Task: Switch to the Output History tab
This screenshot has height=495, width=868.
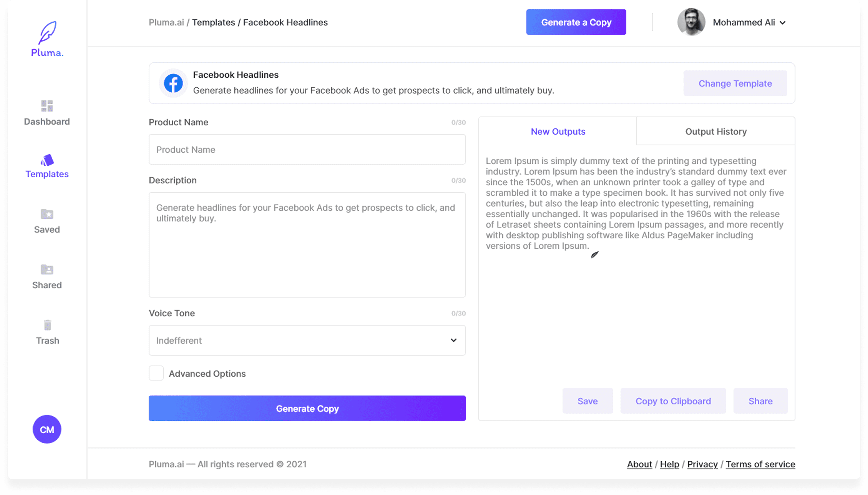Action: tap(716, 132)
